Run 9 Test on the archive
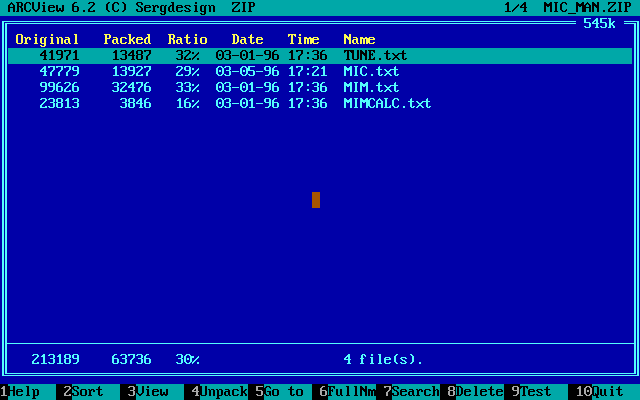 [x=534, y=392]
